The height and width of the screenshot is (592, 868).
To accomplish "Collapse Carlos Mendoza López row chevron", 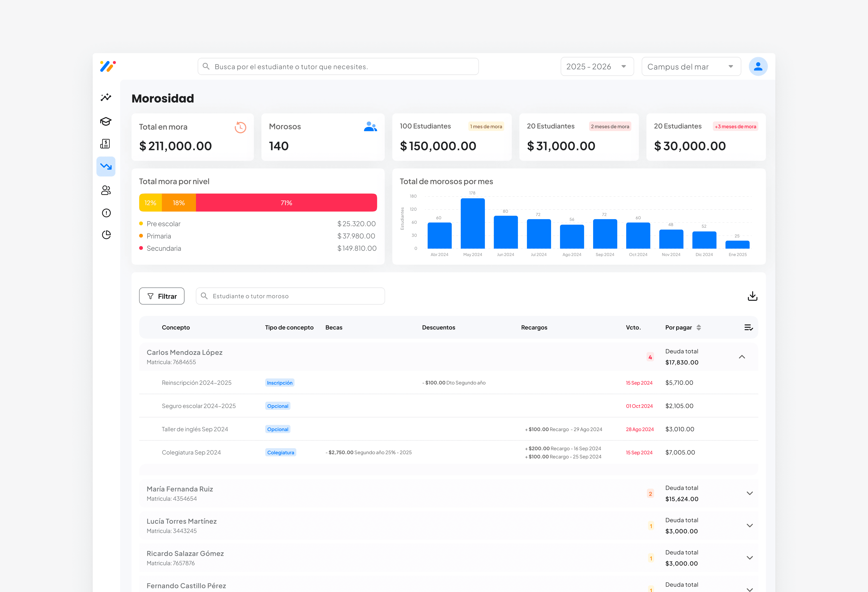I will (742, 357).
